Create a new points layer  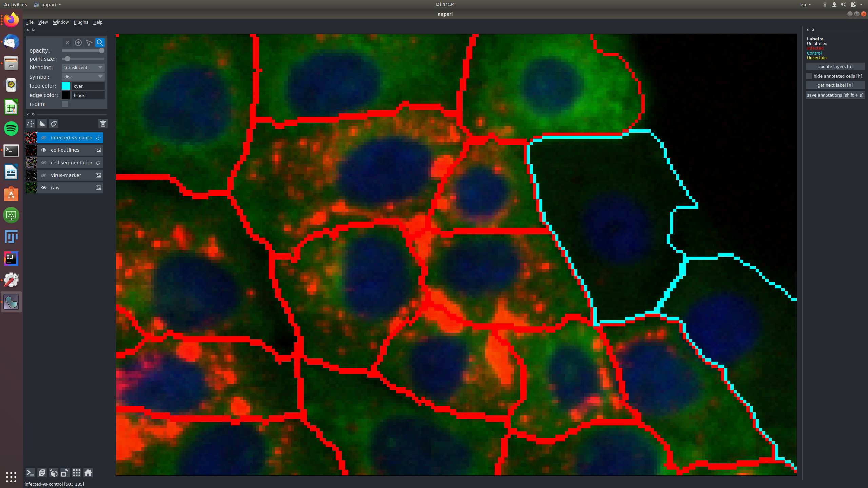(31, 124)
